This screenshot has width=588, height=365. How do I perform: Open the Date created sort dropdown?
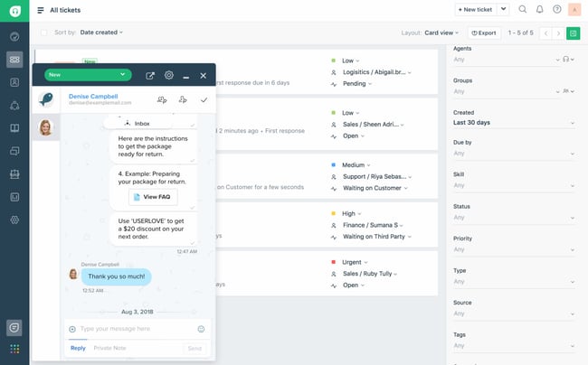coord(102,33)
